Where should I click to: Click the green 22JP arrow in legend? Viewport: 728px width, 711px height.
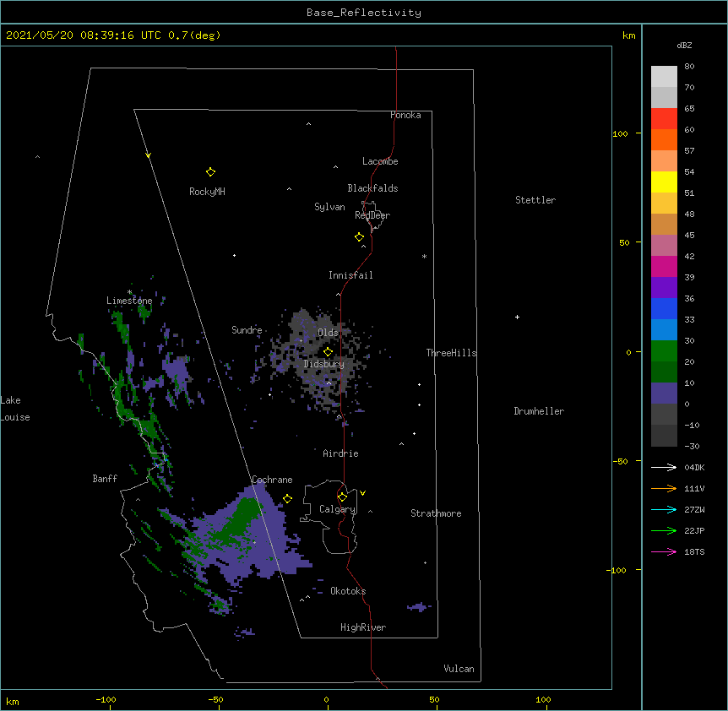664,530
